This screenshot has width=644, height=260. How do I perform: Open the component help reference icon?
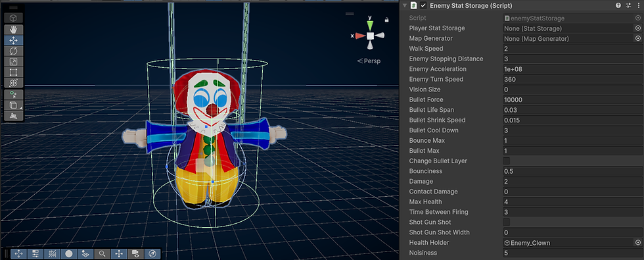tap(618, 5)
